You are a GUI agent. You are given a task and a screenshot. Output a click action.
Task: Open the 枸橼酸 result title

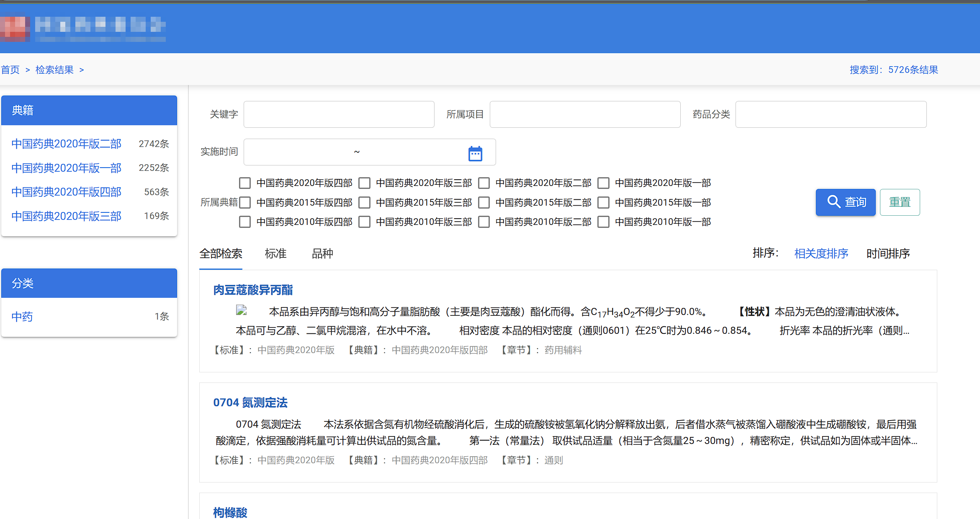pyautogui.click(x=230, y=512)
